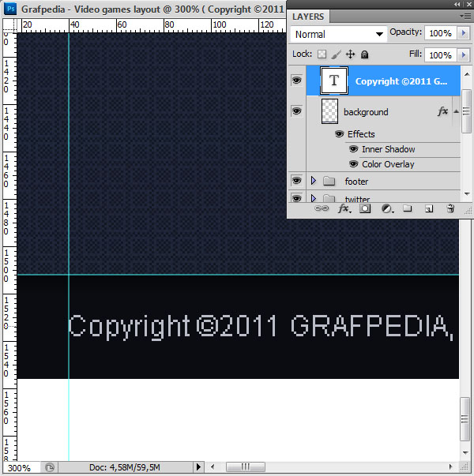
Task: Click the lock position move icon
Action: [x=350, y=54]
